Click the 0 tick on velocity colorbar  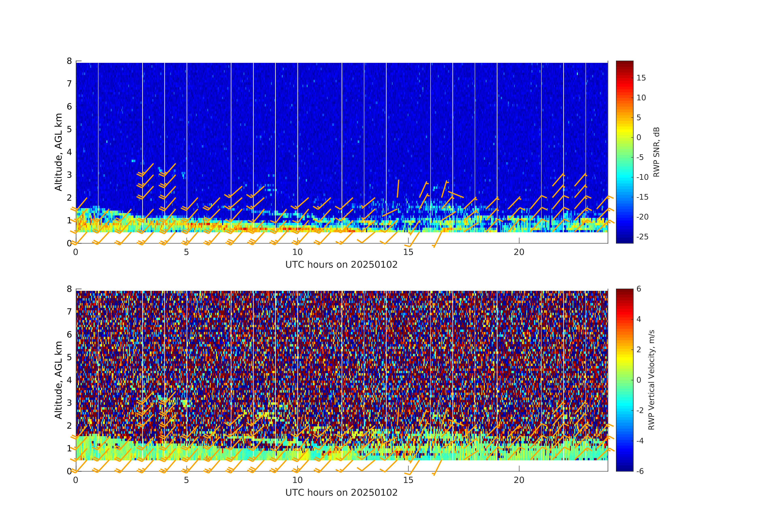tap(639, 380)
